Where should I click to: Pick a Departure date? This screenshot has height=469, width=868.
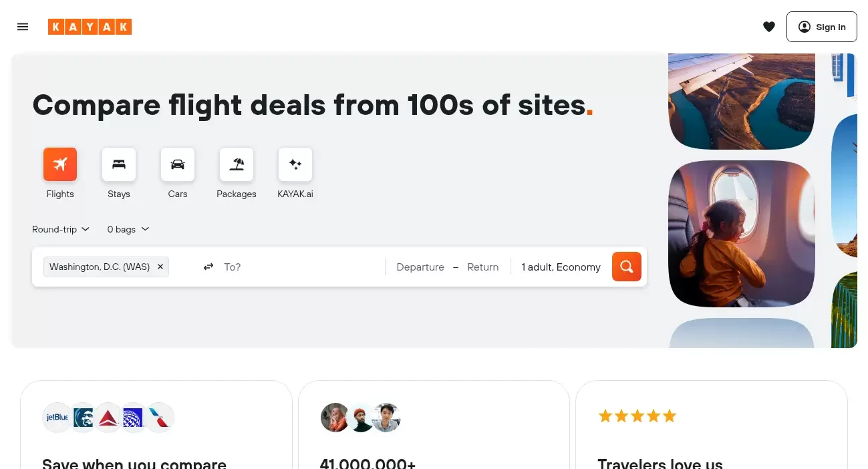pyautogui.click(x=420, y=267)
